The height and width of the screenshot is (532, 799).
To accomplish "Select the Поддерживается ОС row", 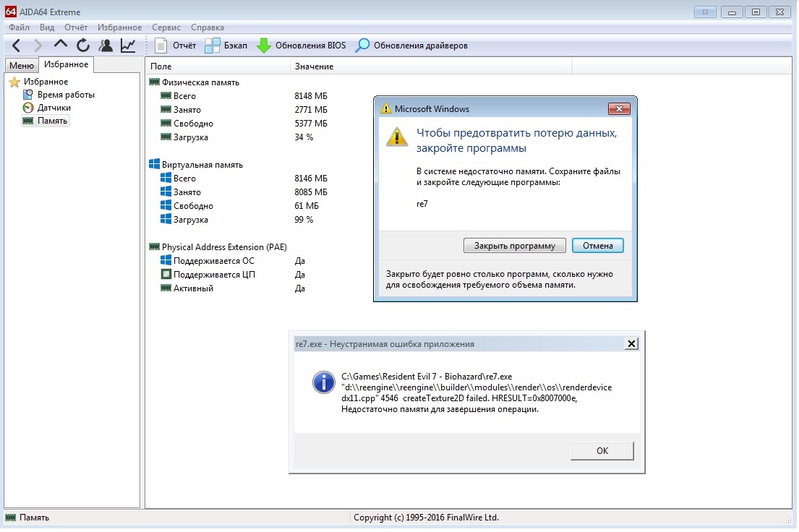I will [x=208, y=262].
